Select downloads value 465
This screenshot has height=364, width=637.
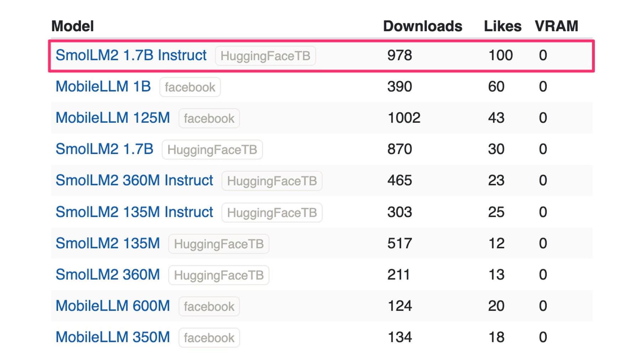400,181
